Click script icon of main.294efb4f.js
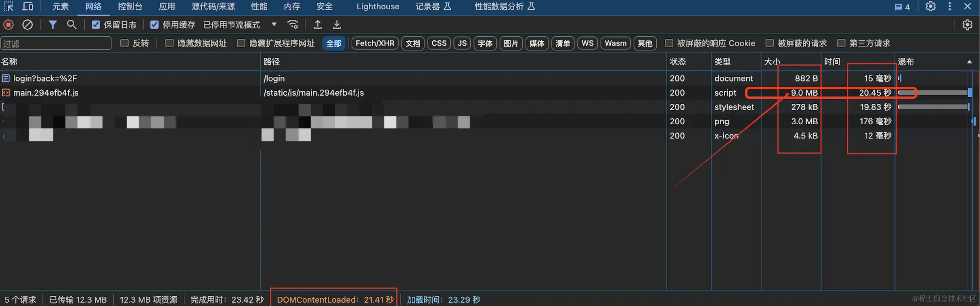This screenshot has height=306, width=980. coord(6,93)
